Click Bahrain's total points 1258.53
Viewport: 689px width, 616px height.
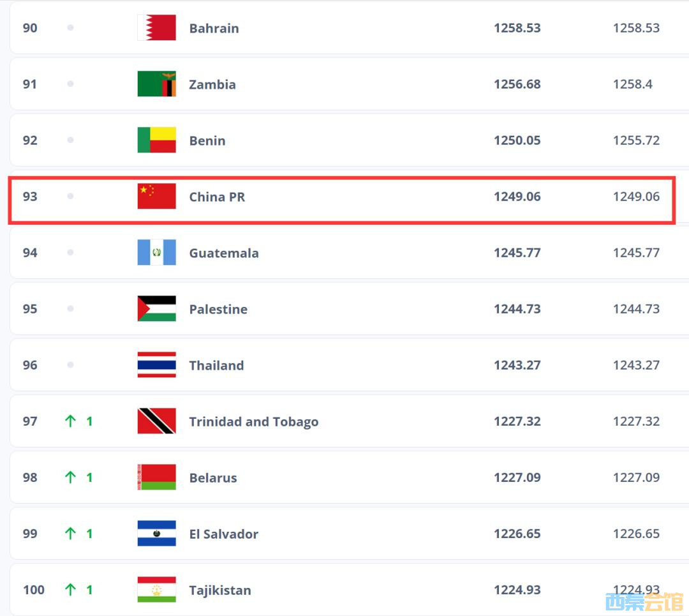517,28
